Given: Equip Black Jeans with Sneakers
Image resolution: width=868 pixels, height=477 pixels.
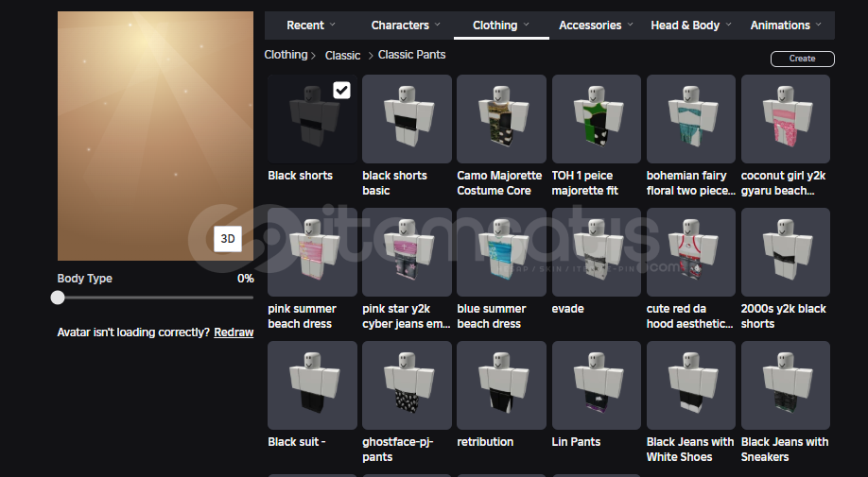Looking at the screenshot, I should coord(786,385).
